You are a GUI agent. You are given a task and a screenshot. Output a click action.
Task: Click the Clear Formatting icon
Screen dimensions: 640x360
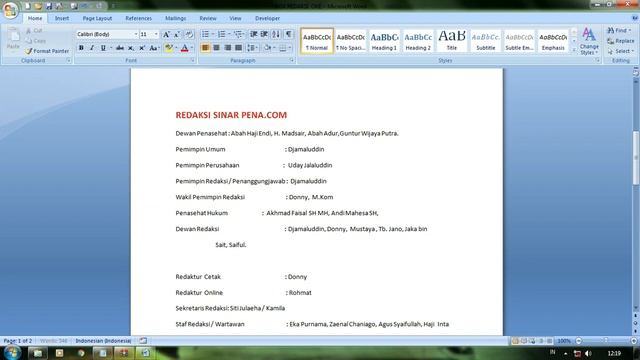[189, 34]
